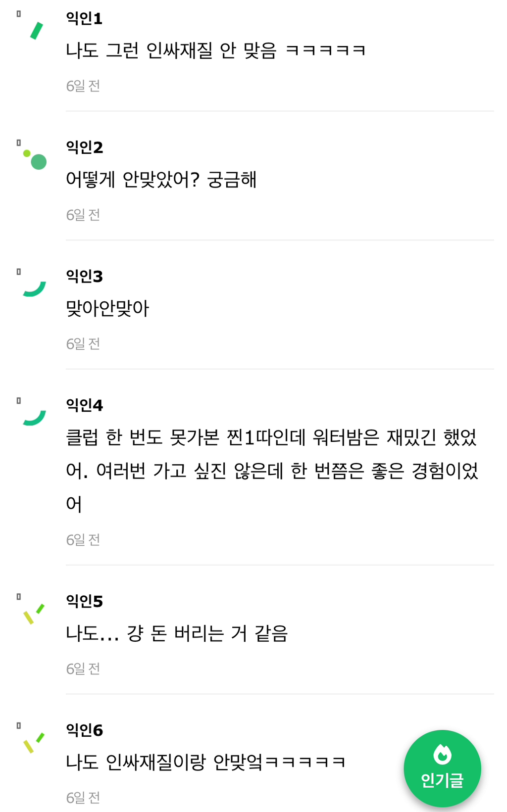Screen dimensions: 507x812
Task: Click "6일 전" timestamp under 익인1's comment
Action: click(x=83, y=86)
